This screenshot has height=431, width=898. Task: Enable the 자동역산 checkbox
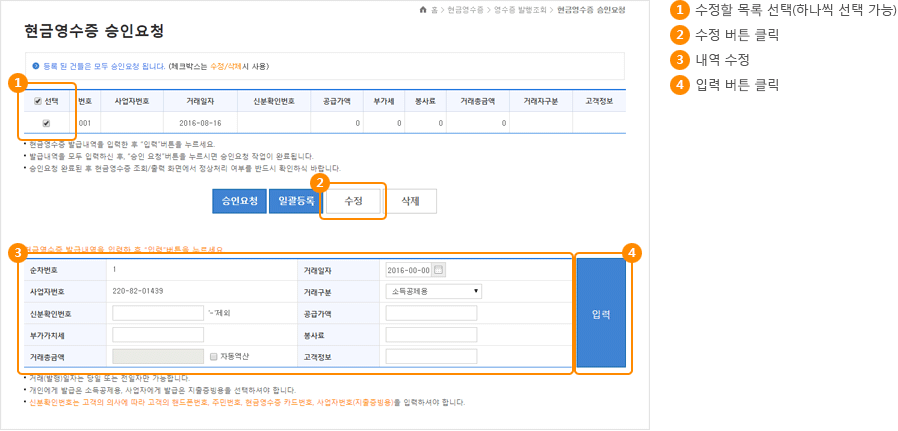coord(213,356)
